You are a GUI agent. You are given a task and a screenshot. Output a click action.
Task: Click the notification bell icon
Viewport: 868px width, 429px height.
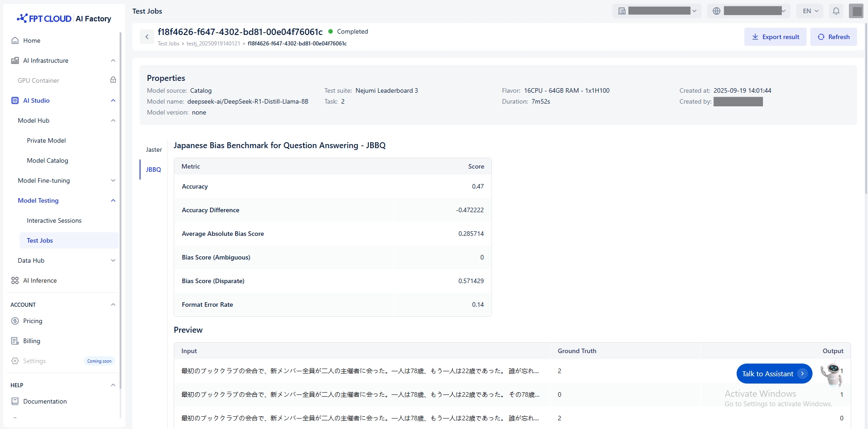[836, 11]
